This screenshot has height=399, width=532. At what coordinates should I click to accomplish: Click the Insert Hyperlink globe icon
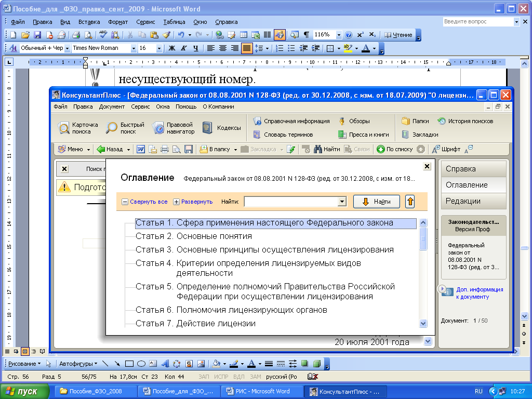click(220, 35)
